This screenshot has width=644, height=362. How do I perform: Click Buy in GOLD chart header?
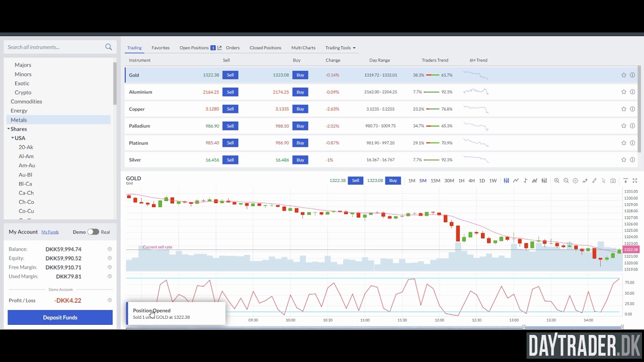pyautogui.click(x=393, y=180)
